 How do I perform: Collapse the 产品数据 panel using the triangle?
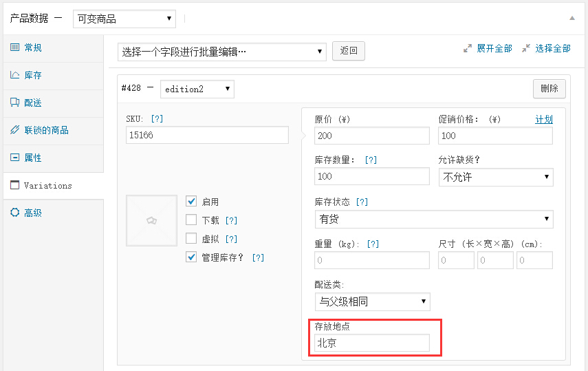(571, 19)
